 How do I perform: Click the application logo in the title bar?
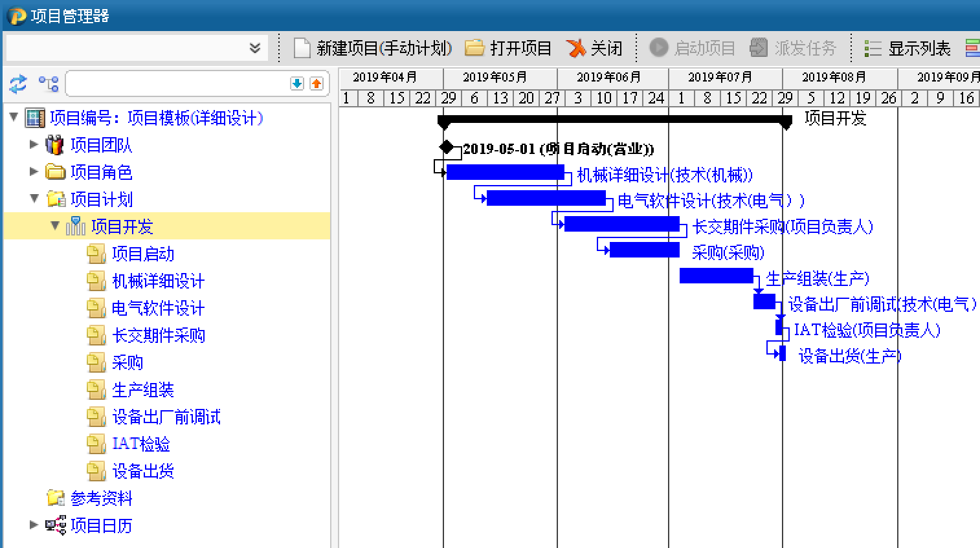tap(16, 16)
